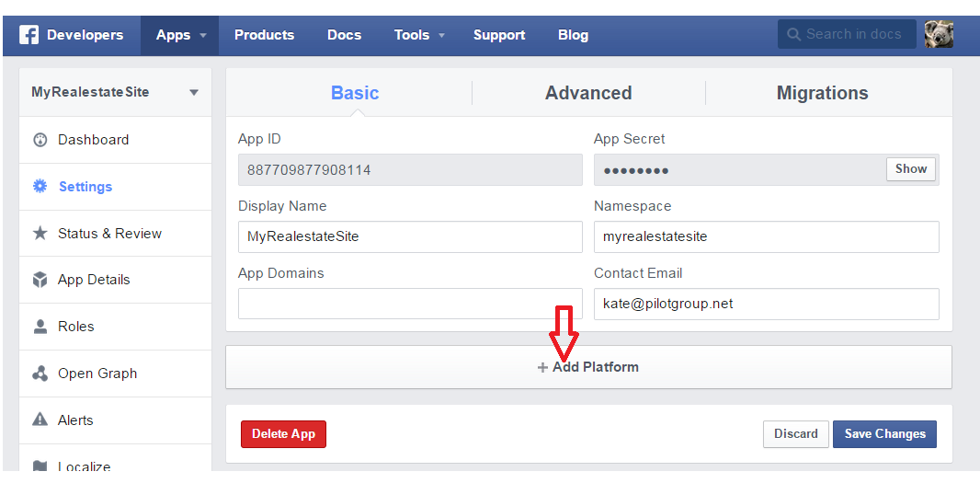Click the Open Graph nodes icon
980x483 pixels.
40,374
